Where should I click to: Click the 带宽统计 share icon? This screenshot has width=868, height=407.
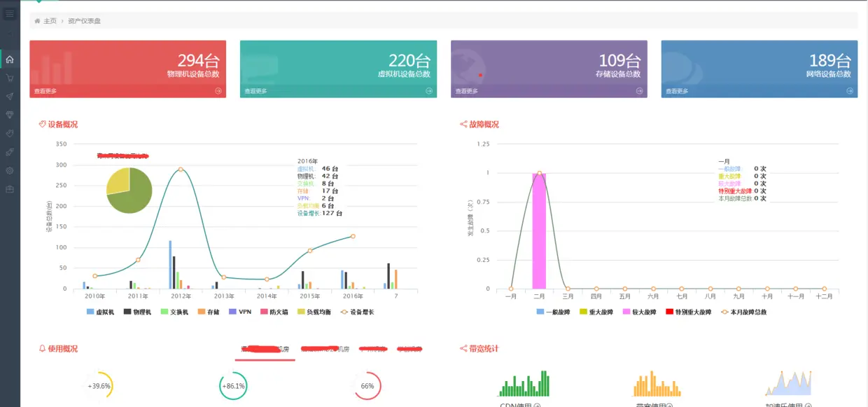pos(463,348)
